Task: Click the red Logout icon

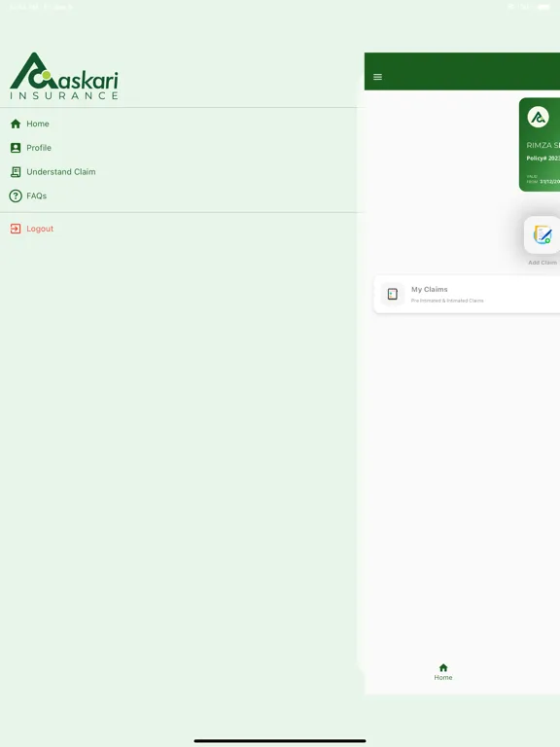Action: (16, 229)
